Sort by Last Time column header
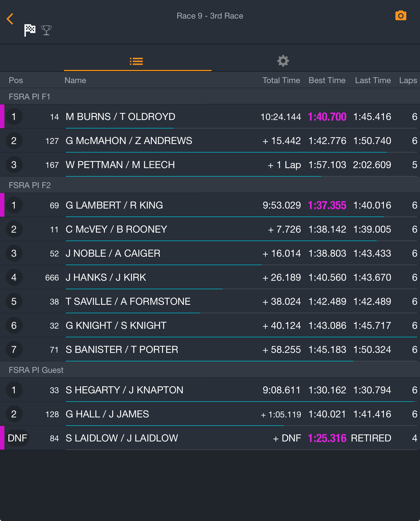The image size is (420, 521). click(373, 80)
